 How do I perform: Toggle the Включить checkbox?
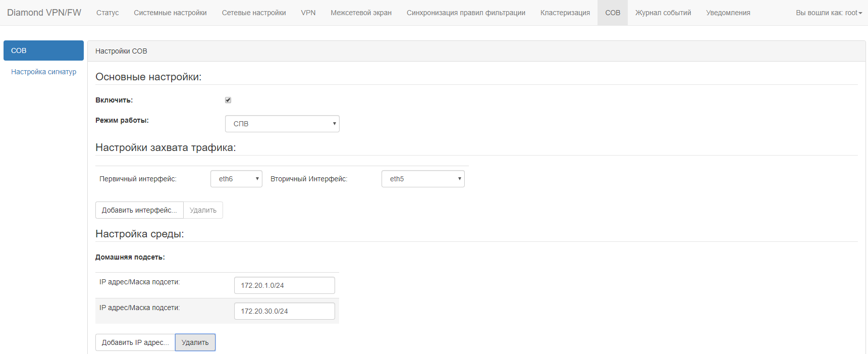228,100
